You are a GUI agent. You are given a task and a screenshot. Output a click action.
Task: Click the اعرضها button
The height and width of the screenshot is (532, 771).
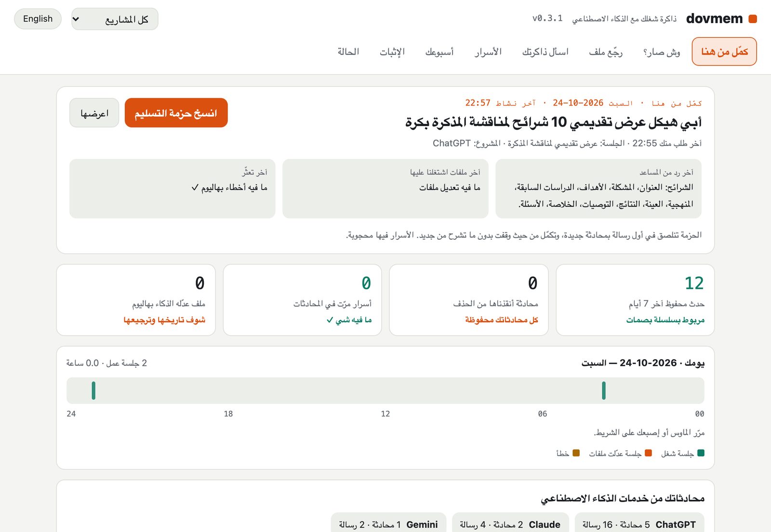pyautogui.click(x=94, y=113)
